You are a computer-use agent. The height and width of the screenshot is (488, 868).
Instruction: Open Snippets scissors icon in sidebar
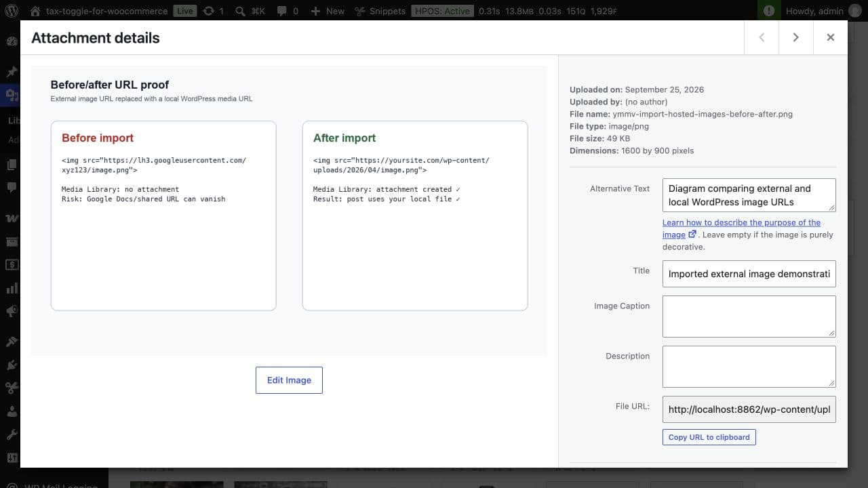click(x=11, y=388)
